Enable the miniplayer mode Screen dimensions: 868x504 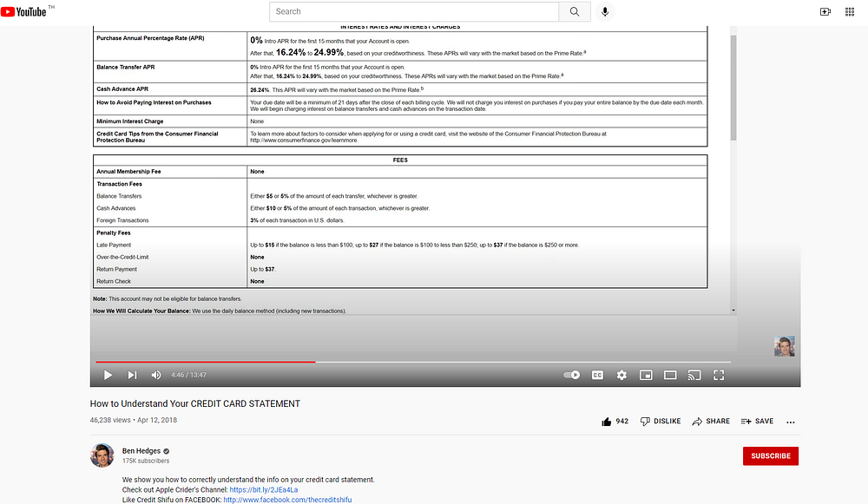tap(646, 375)
